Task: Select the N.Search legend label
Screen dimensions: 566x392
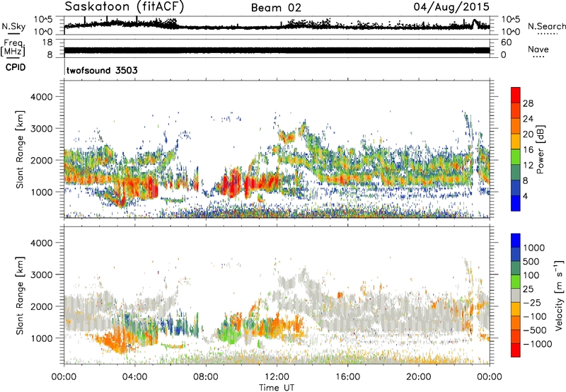Action: click(546, 26)
